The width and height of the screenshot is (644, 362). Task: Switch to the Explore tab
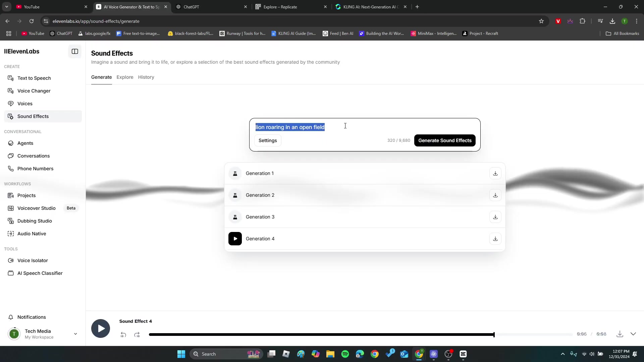tap(125, 77)
